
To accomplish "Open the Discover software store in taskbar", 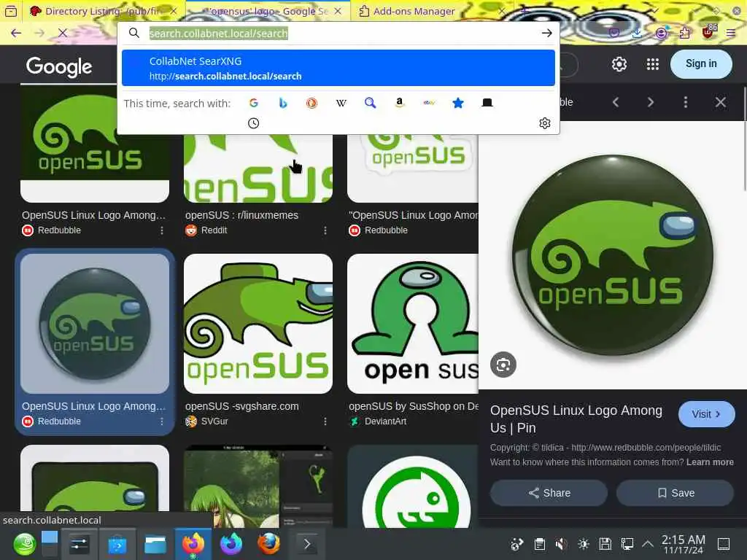I will (117, 544).
